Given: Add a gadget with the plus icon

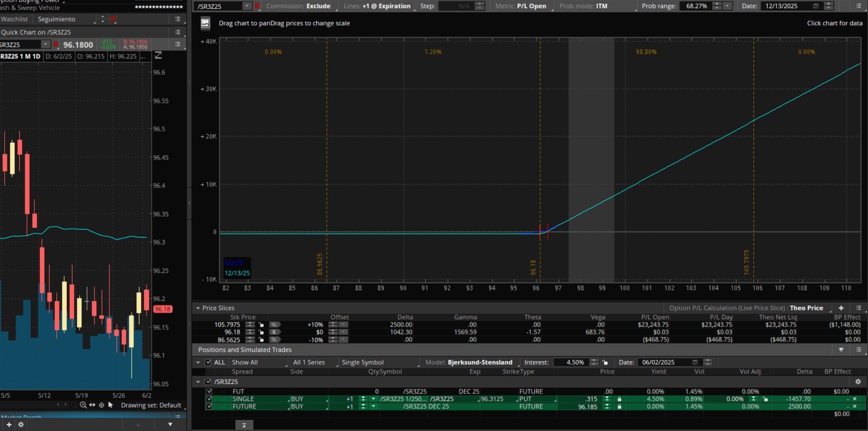Looking at the screenshot, I should tap(9, 425).
